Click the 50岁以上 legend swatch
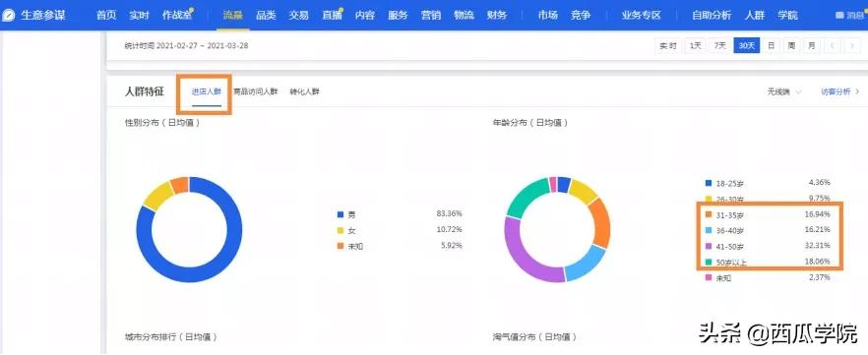The width and height of the screenshot is (868, 355). point(709,263)
